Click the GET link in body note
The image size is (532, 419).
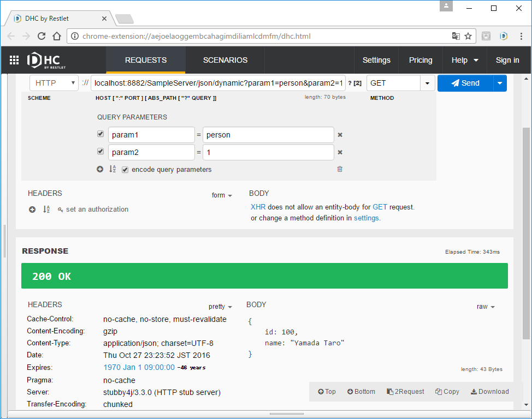click(380, 207)
